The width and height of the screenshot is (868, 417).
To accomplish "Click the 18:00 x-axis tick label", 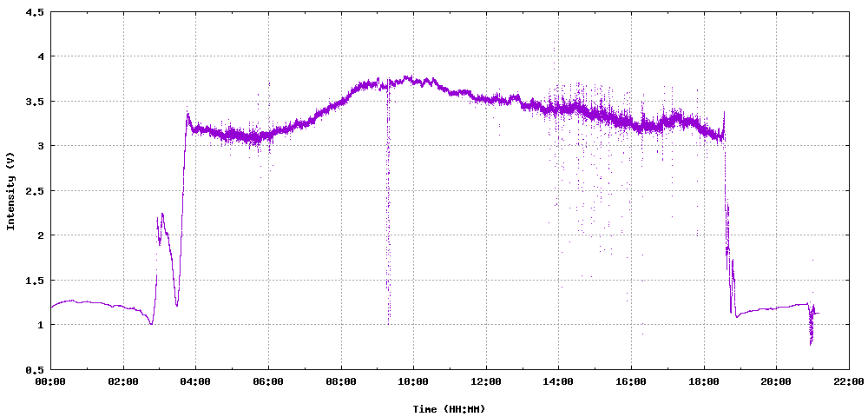I will tap(704, 382).
